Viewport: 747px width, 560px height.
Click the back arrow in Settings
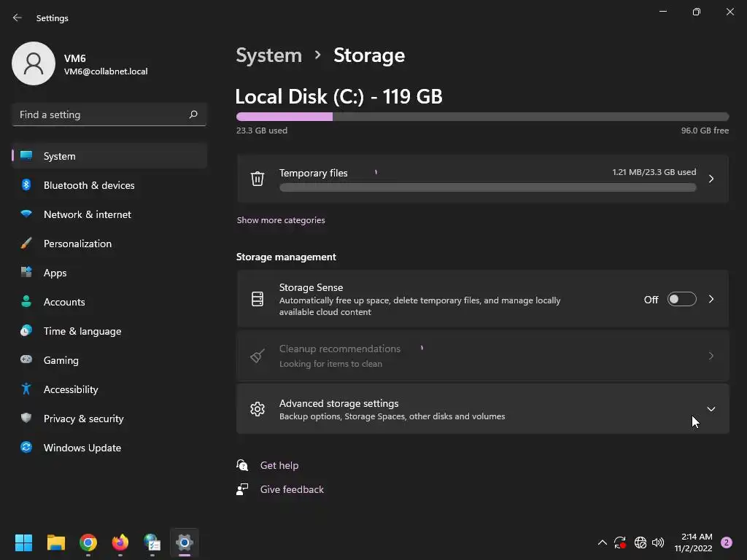pyautogui.click(x=18, y=17)
